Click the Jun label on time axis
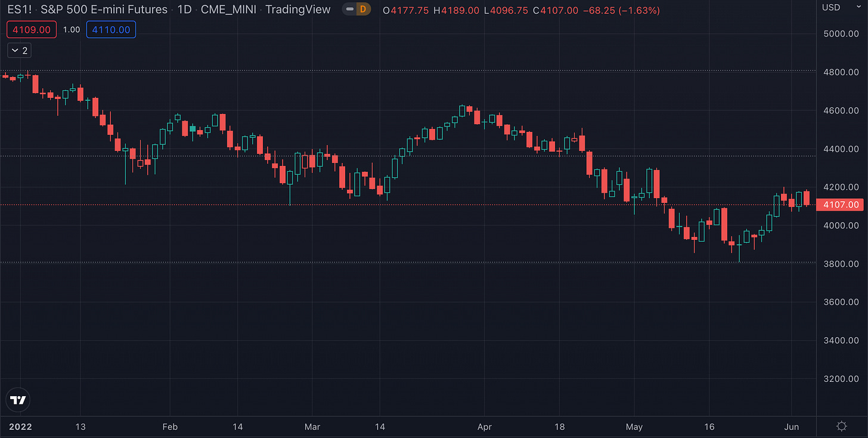The width and height of the screenshot is (868, 438). 792,427
